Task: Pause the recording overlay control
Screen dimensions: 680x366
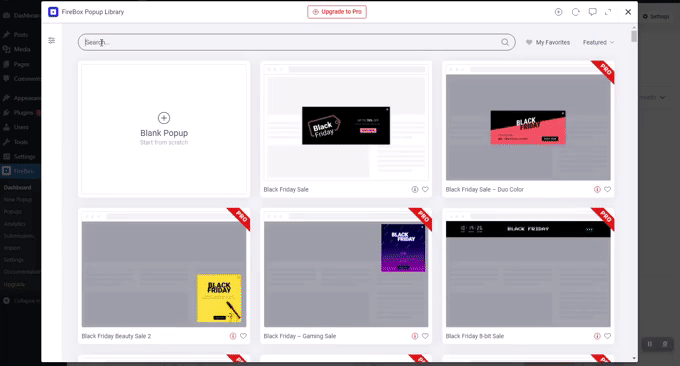Action: 650,344
